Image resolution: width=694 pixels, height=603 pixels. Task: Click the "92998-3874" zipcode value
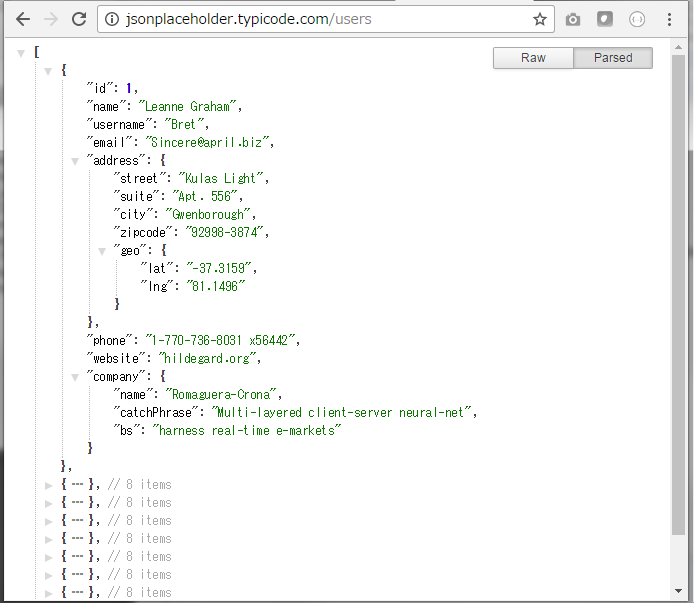tap(224, 232)
